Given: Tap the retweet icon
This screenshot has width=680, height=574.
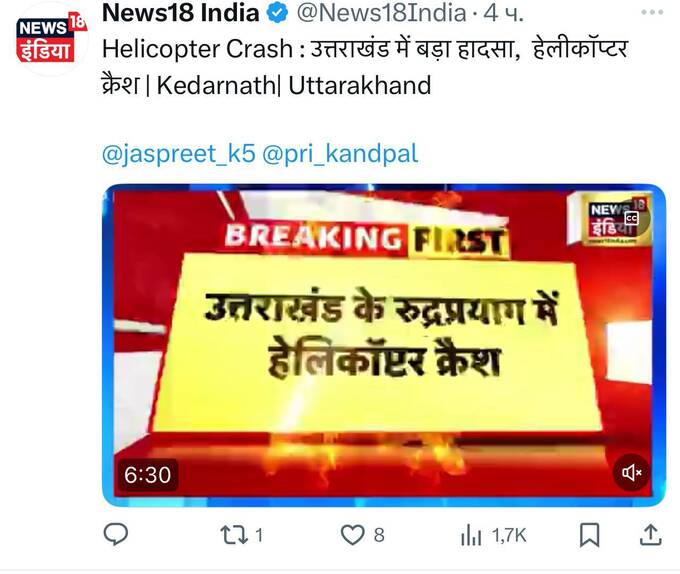Looking at the screenshot, I should pos(235,535).
